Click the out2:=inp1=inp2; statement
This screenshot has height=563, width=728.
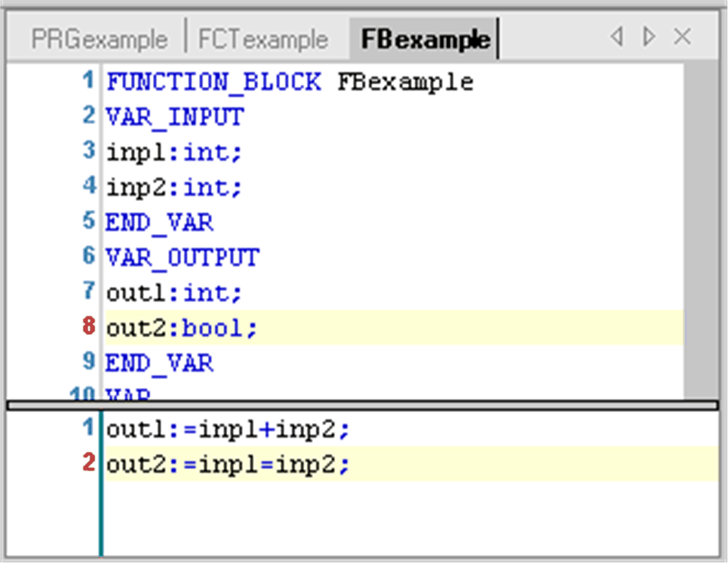point(228,465)
